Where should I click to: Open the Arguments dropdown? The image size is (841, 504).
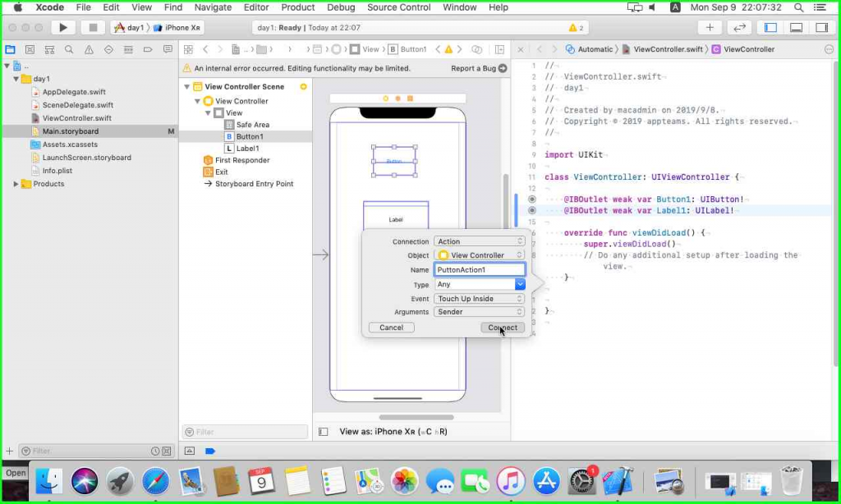click(479, 312)
